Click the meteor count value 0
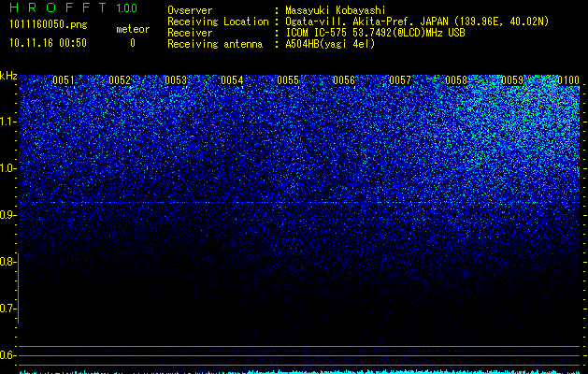 (133, 43)
